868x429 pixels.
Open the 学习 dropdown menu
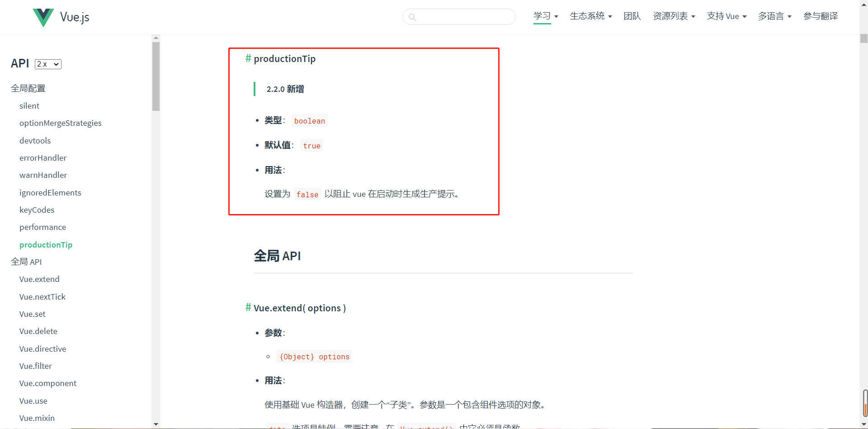click(546, 16)
